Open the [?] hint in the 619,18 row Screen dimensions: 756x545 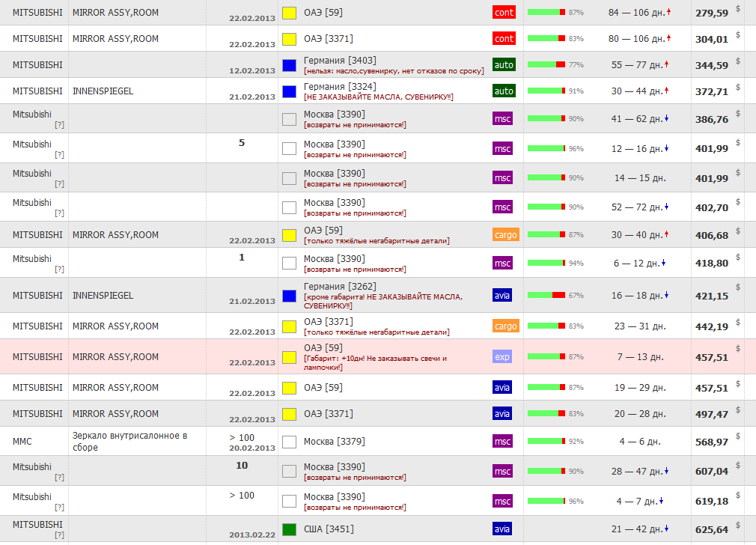(x=59, y=508)
